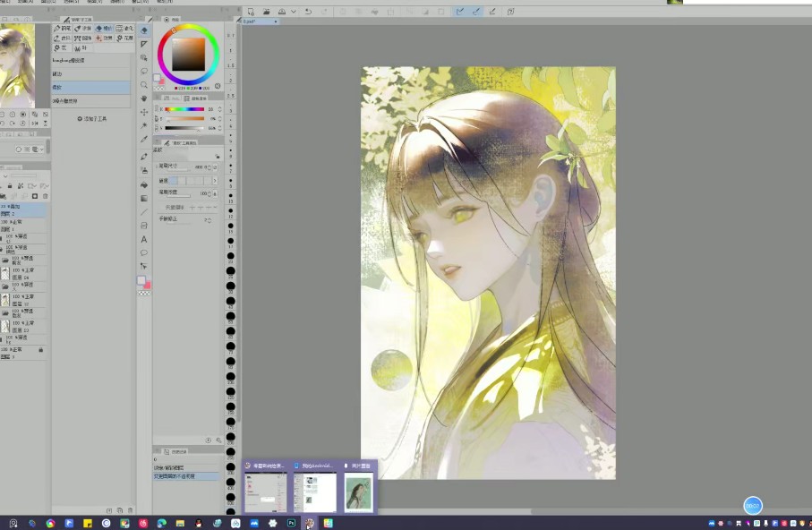The width and height of the screenshot is (812, 530).
Task: Toggle brush size pressure dynamics button
Action: point(215,167)
